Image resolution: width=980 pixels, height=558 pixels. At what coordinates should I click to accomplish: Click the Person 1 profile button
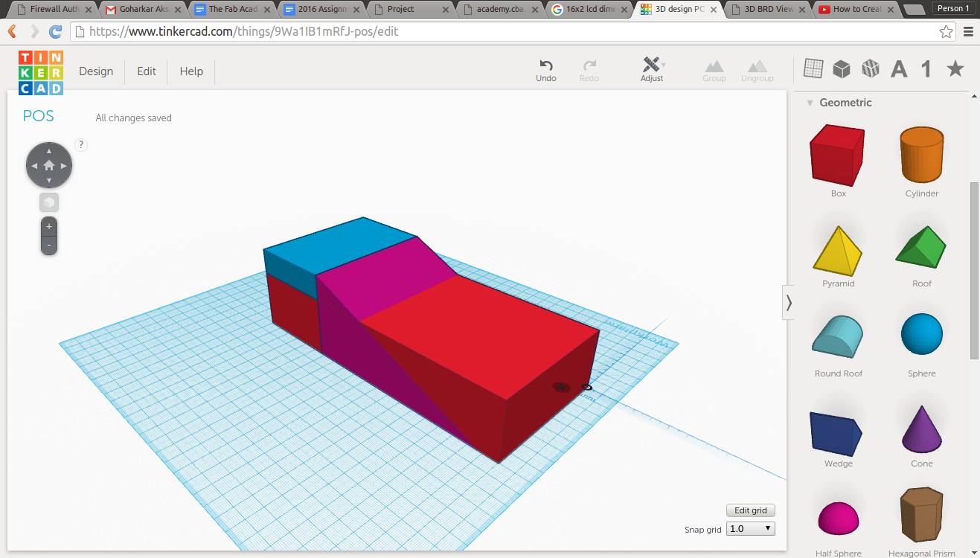click(953, 8)
